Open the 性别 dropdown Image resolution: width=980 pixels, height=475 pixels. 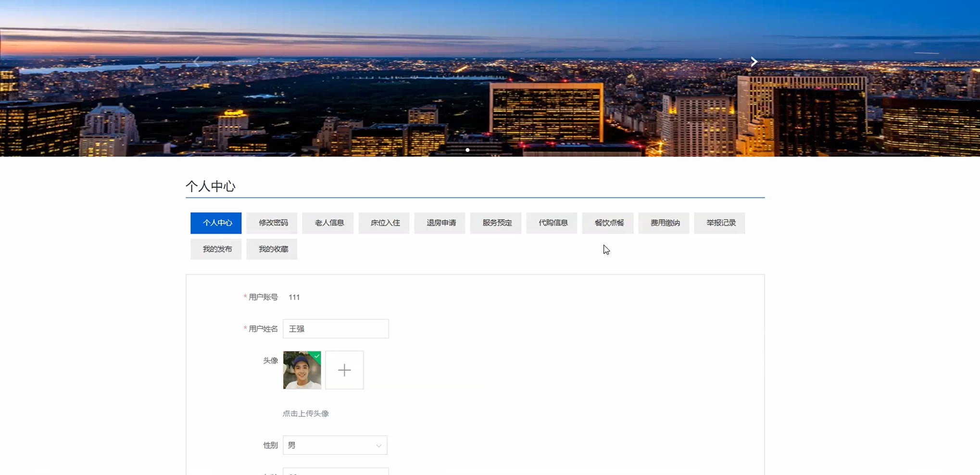click(x=335, y=445)
